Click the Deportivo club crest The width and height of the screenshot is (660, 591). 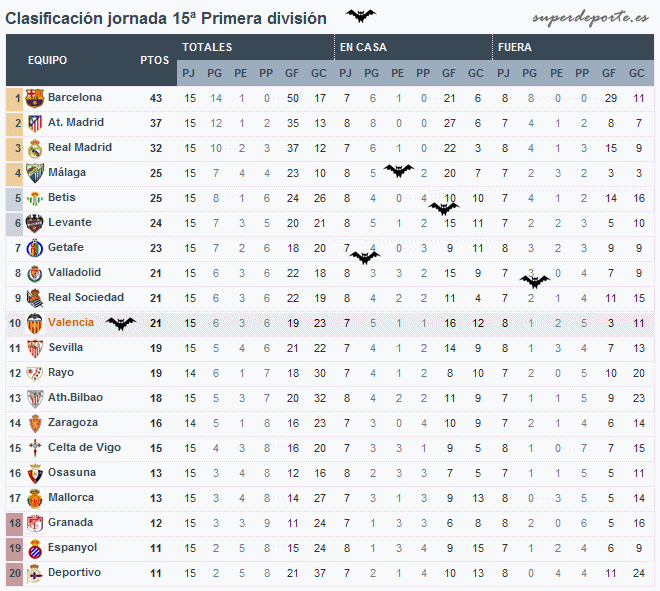point(35,574)
